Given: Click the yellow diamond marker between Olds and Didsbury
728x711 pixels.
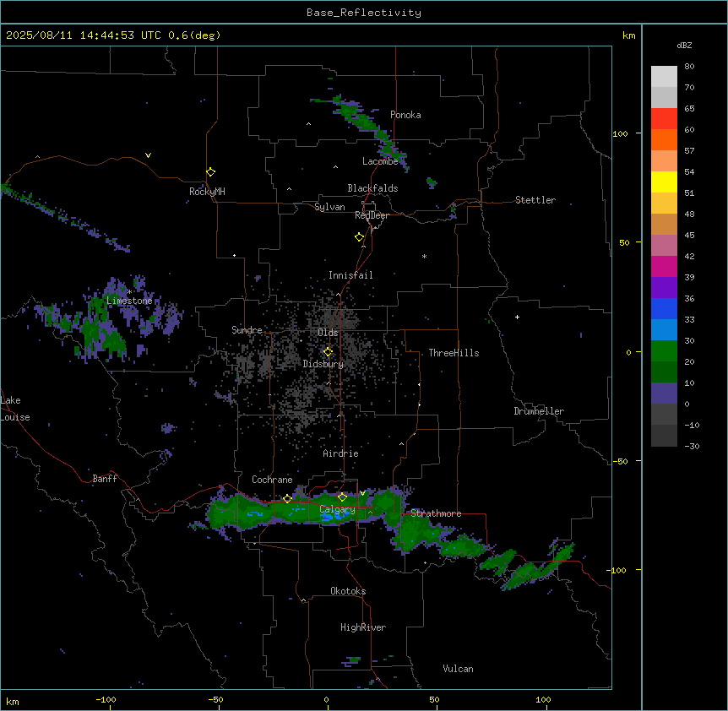Looking at the screenshot, I should [328, 352].
